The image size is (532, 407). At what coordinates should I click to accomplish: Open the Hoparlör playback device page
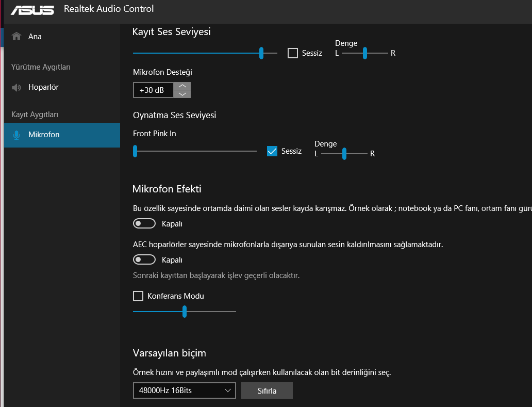tap(43, 87)
